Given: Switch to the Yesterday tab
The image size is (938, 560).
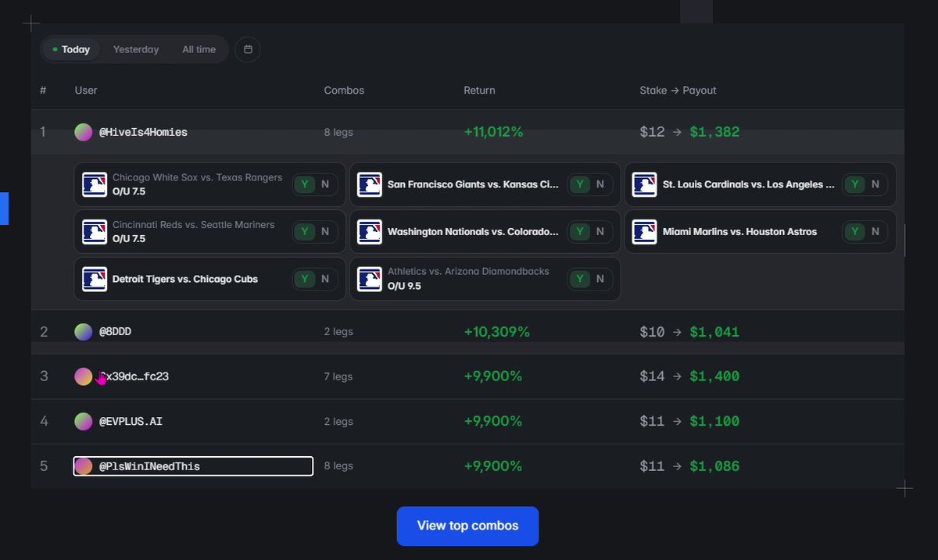Looking at the screenshot, I should [x=136, y=49].
